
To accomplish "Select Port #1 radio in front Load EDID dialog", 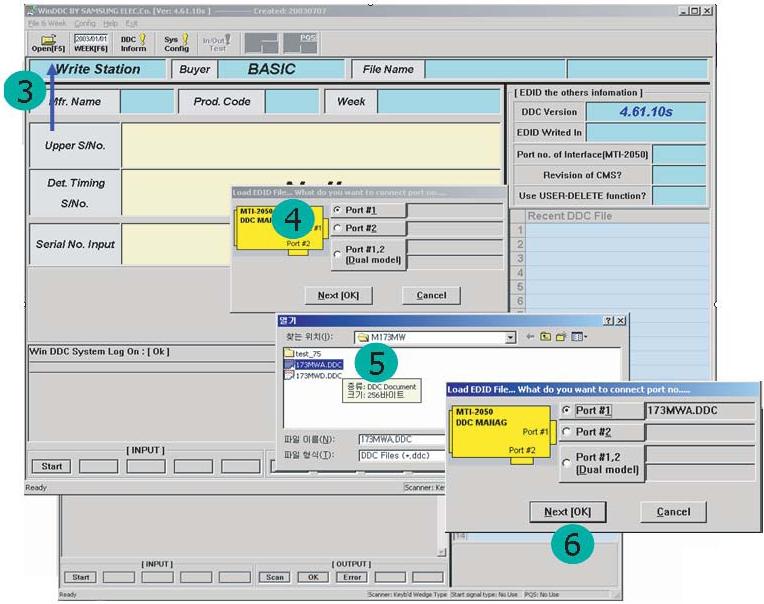I will coord(567,411).
